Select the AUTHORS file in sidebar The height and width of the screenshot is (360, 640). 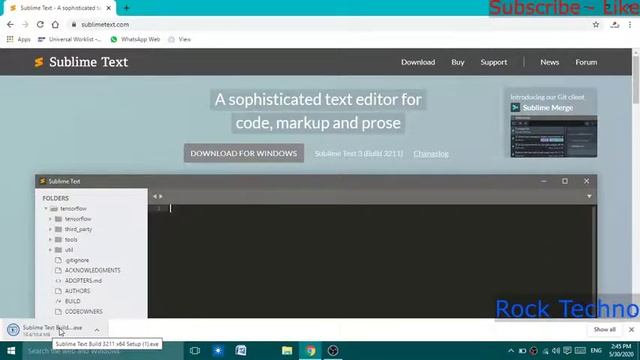77,291
